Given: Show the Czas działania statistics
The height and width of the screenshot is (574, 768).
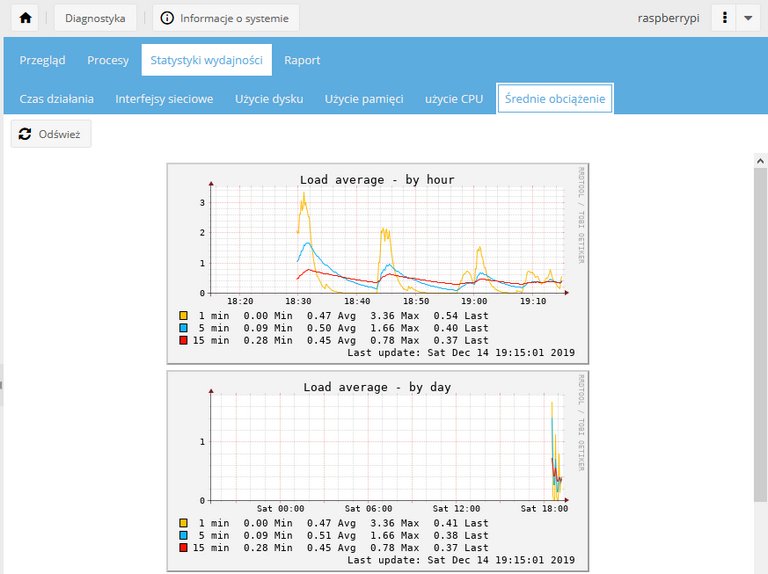Looking at the screenshot, I should [x=57, y=99].
